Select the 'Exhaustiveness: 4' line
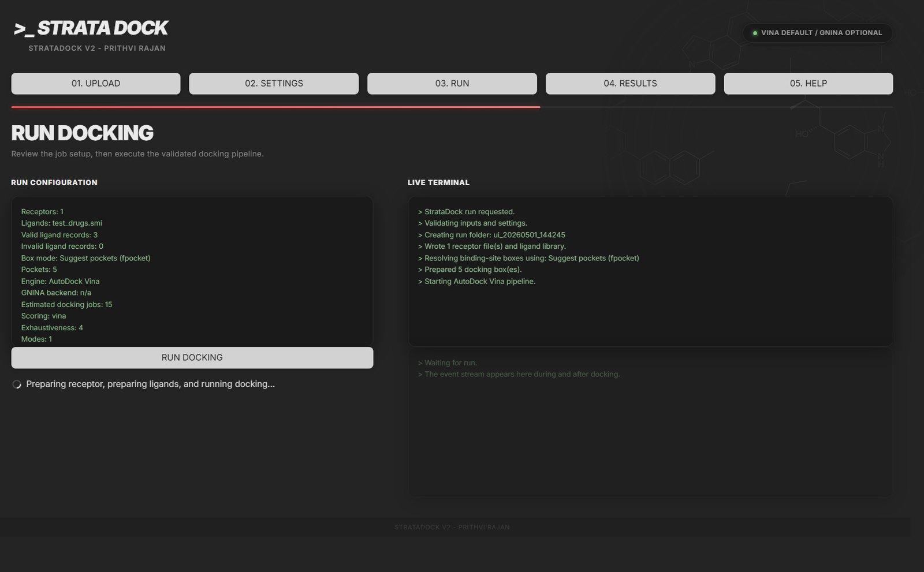The width and height of the screenshot is (924, 572). [x=52, y=327]
